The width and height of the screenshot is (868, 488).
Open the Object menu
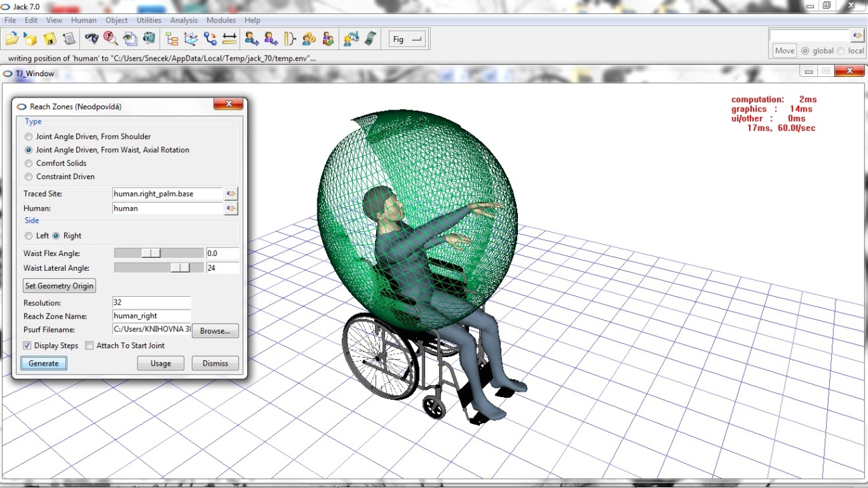click(116, 21)
